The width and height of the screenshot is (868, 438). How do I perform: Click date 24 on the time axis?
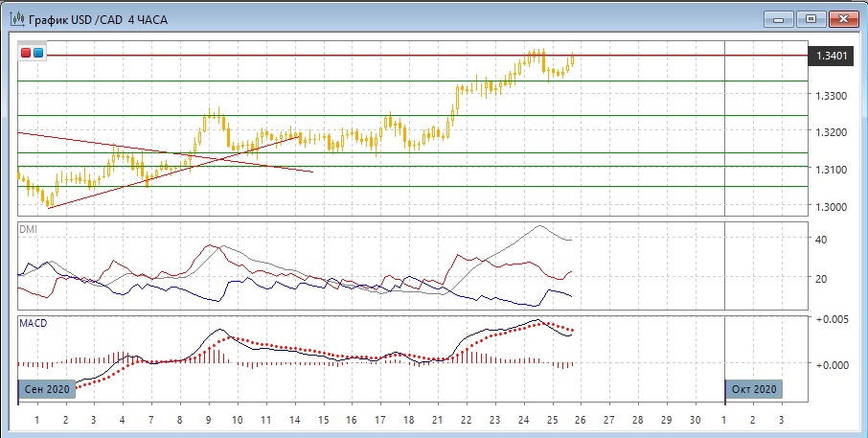523,420
